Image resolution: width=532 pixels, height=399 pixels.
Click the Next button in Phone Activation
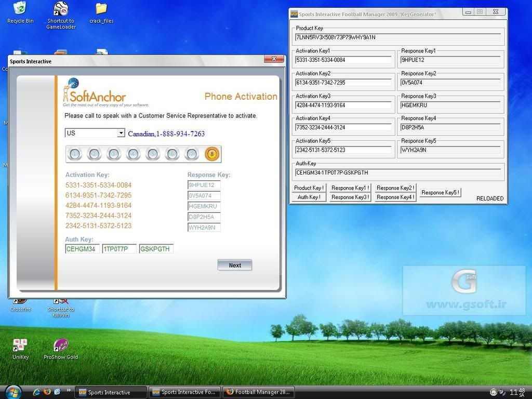(x=235, y=265)
